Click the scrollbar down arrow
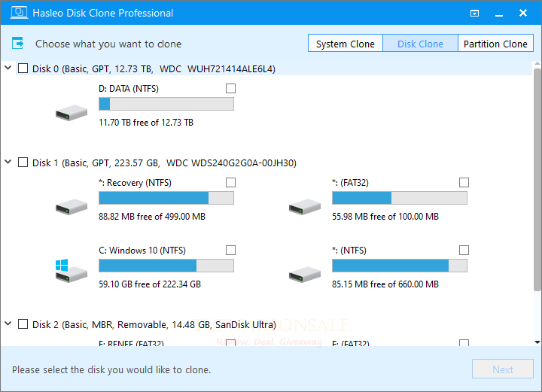 click(537, 342)
